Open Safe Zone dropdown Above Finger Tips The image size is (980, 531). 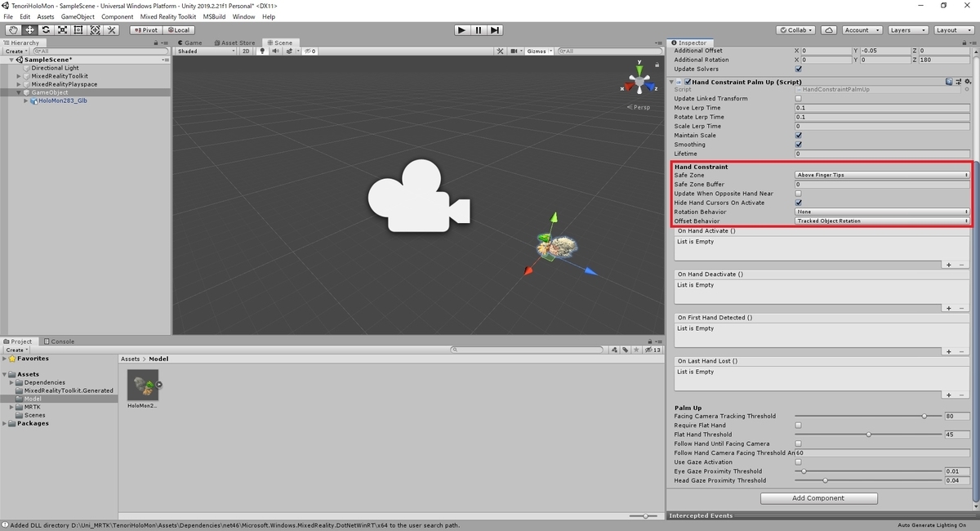pyautogui.click(x=882, y=175)
